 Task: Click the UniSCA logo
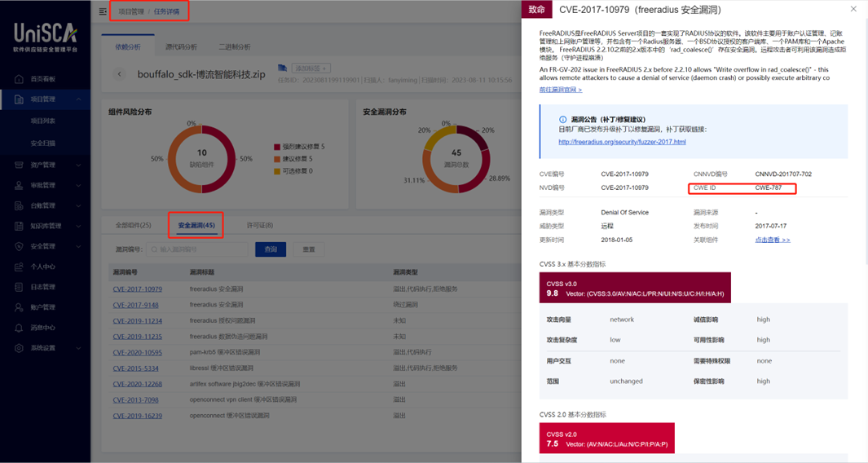(46, 37)
